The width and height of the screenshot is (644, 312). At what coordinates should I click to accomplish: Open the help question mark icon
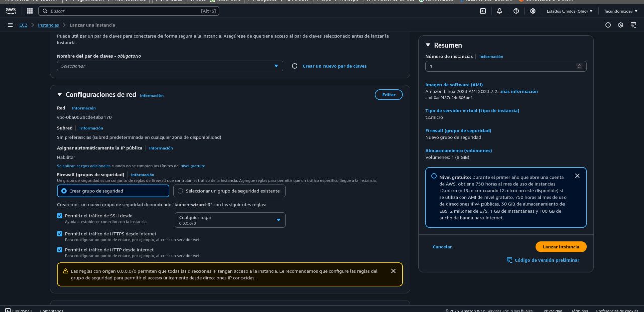point(516,11)
